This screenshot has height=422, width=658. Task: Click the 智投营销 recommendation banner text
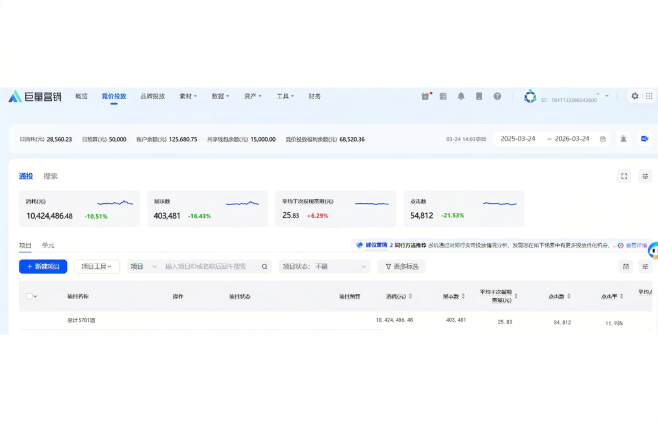(376, 245)
